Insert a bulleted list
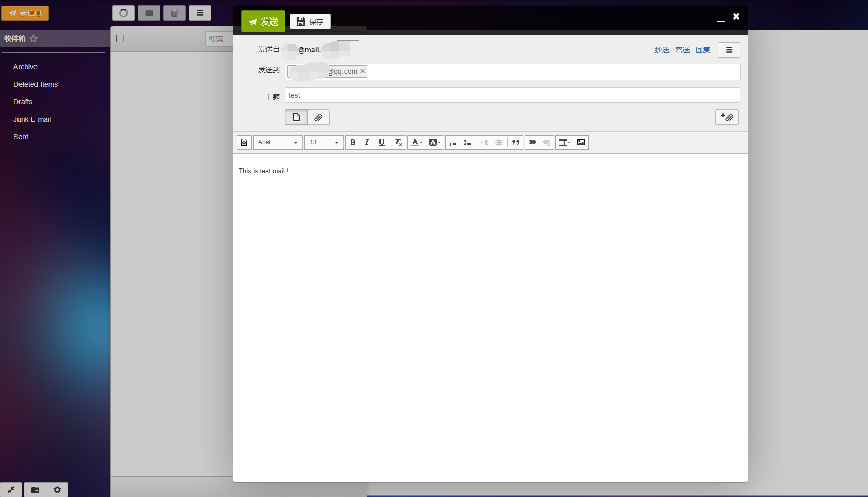This screenshot has width=868, height=497. tap(467, 142)
